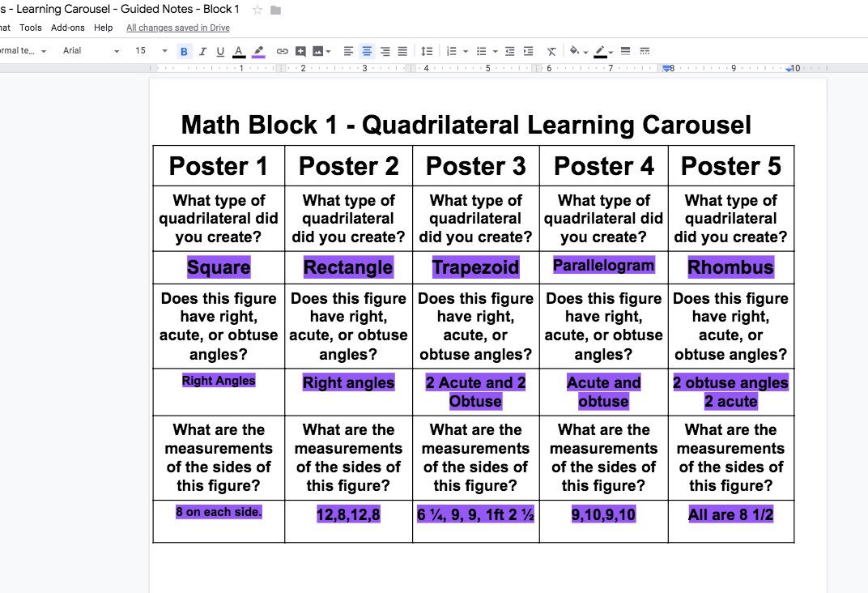Expand the border color dropdown arrow

[611, 52]
